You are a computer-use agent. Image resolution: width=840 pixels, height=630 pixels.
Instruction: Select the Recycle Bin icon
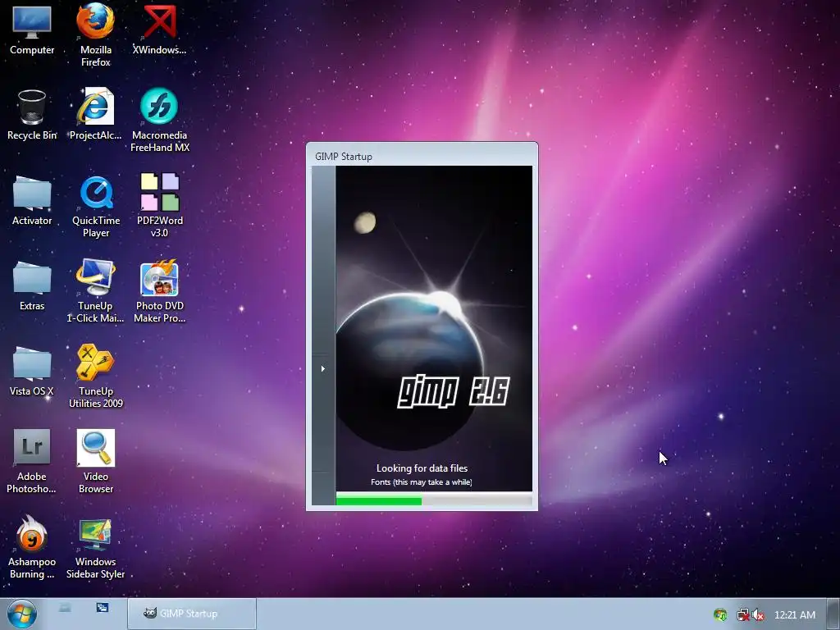[32, 115]
